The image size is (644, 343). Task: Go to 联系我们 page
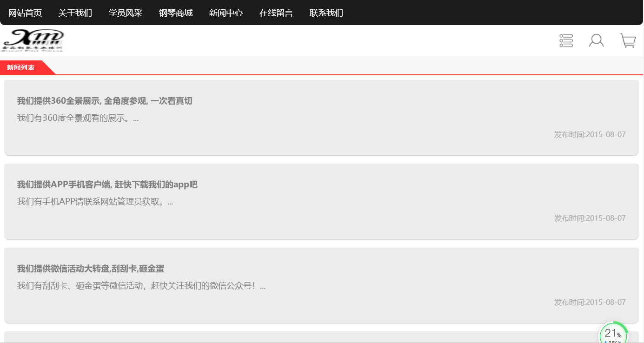tap(326, 13)
